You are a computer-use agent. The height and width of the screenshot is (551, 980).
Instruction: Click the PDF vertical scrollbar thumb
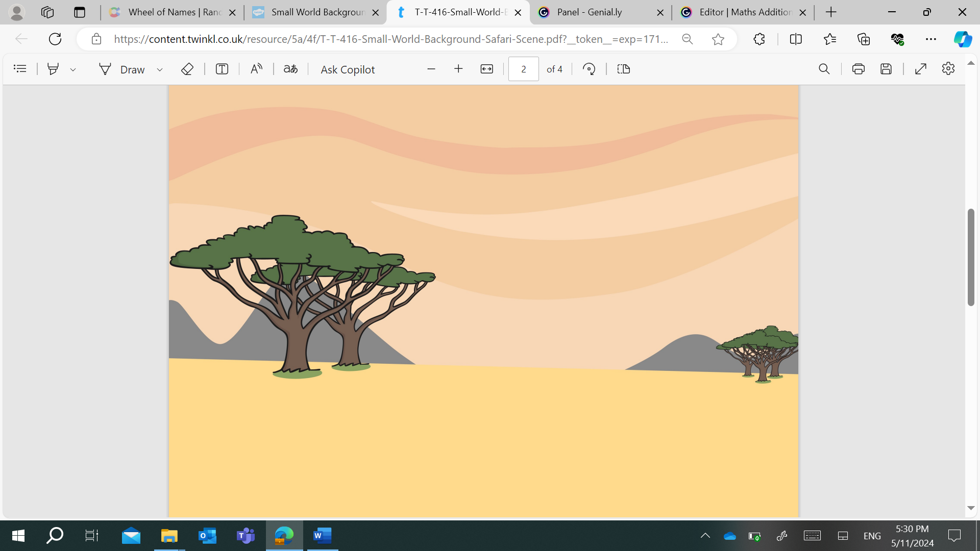tap(971, 257)
